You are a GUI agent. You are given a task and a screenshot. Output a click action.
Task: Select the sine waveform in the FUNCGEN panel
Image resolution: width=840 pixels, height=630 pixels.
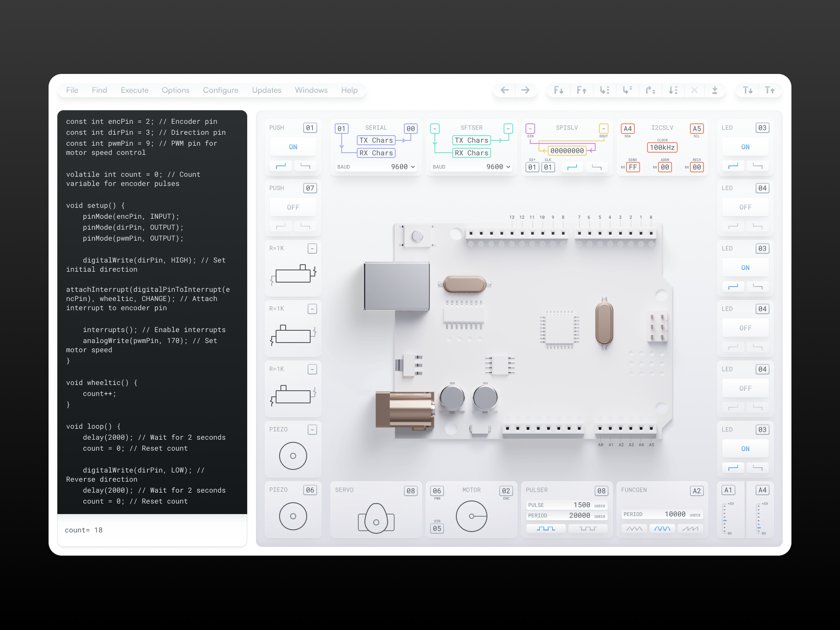[662, 528]
